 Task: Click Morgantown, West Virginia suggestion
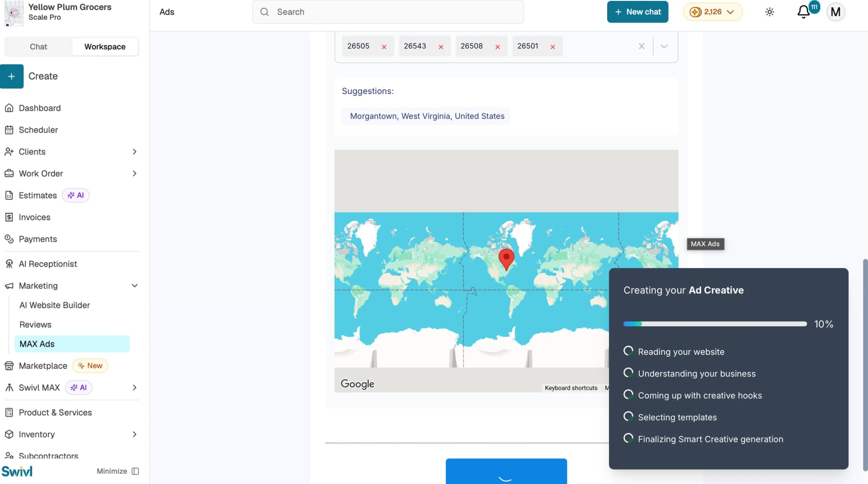427,116
